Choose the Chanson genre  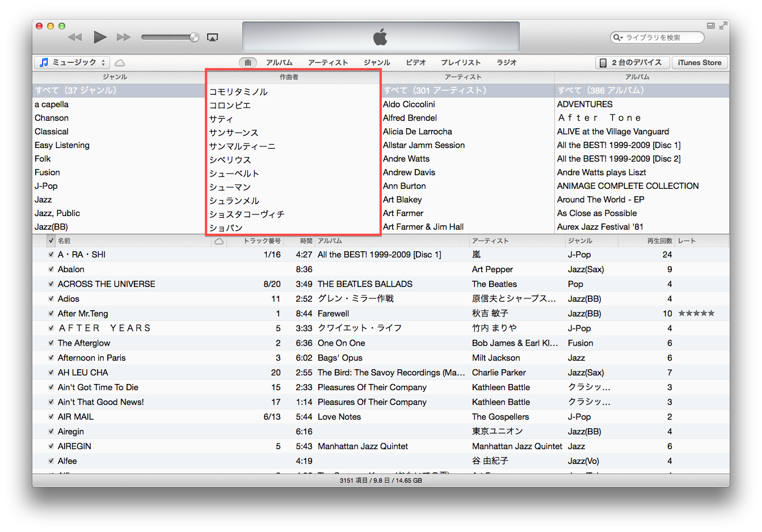(x=119, y=118)
